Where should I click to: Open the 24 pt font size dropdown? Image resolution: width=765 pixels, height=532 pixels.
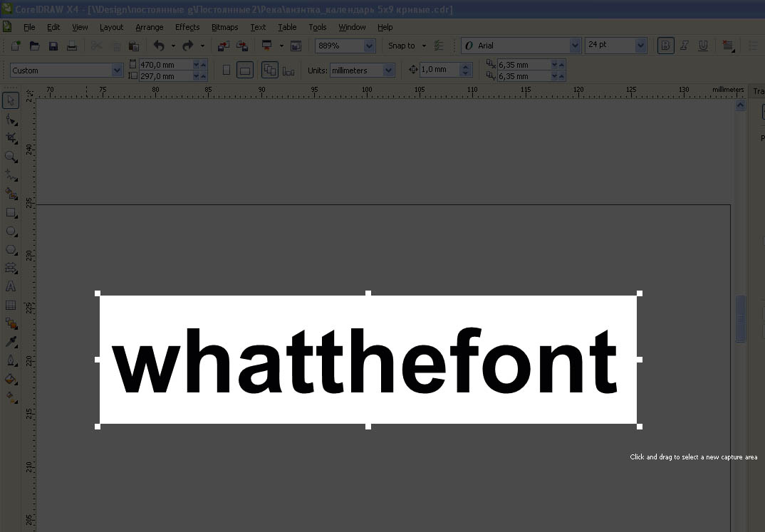point(640,46)
